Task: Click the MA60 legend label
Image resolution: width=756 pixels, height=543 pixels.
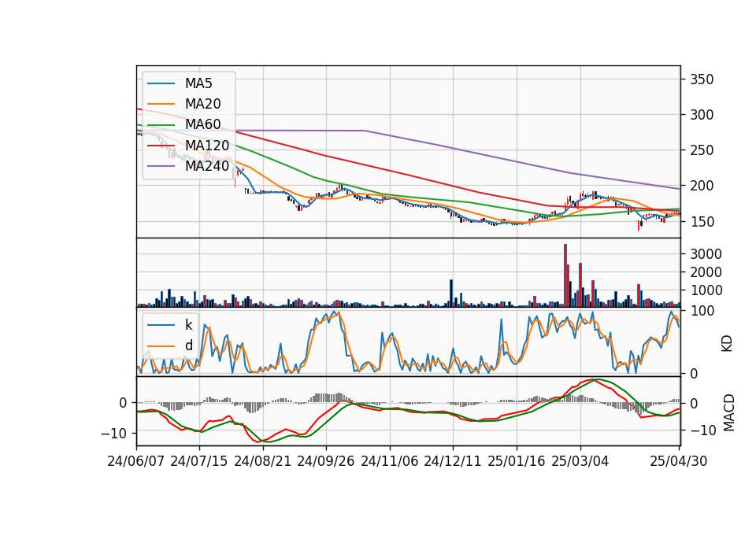Action: [202, 124]
